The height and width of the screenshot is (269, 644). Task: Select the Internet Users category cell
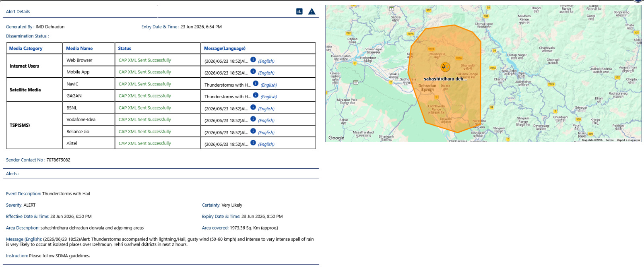pos(35,66)
